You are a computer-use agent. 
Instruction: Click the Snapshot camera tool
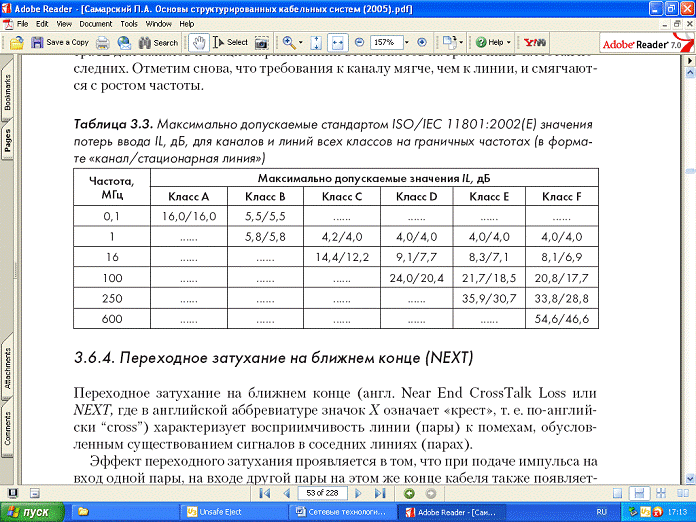click(x=263, y=43)
